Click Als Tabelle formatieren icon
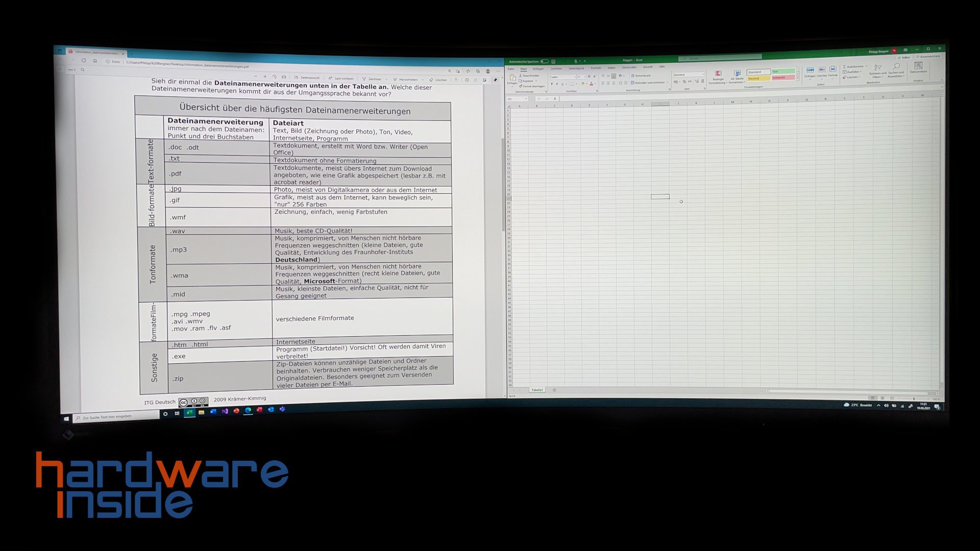This screenshot has width=980, height=551. tap(737, 73)
